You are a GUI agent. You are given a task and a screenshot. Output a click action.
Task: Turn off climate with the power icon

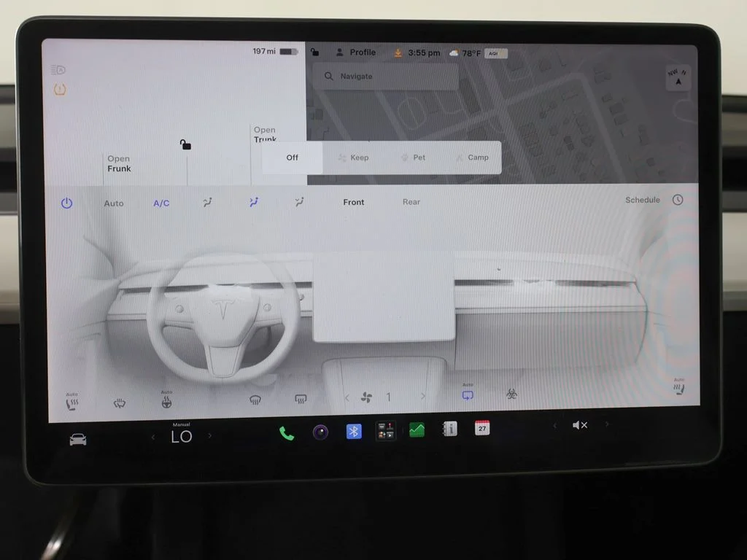66,203
